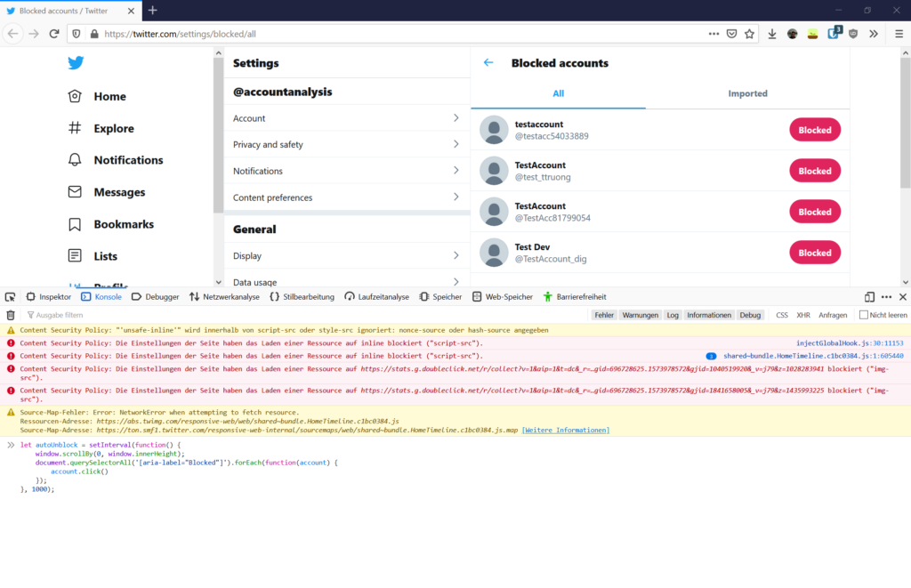Open the Laufzeitanalyse tab
The width and height of the screenshot is (911, 588).
pos(377,297)
